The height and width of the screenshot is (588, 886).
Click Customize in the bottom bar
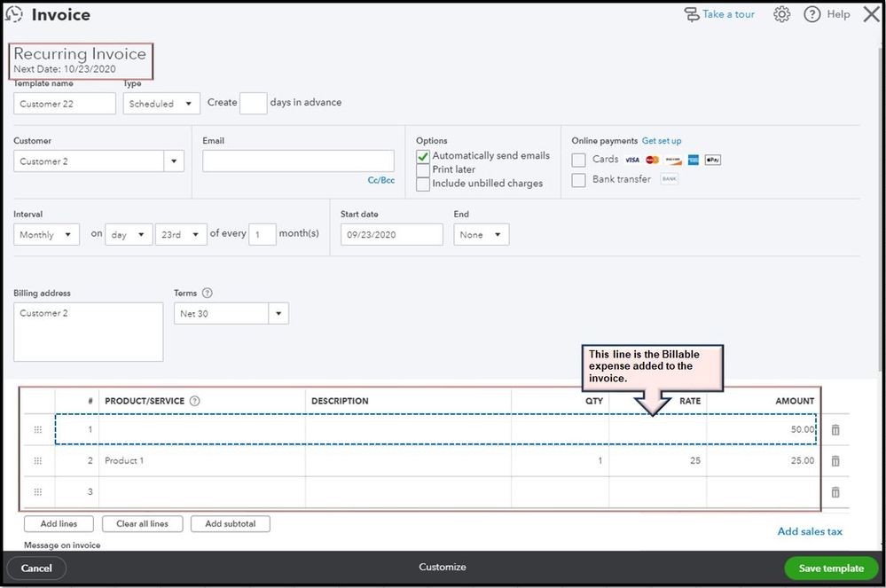[x=443, y=567]
